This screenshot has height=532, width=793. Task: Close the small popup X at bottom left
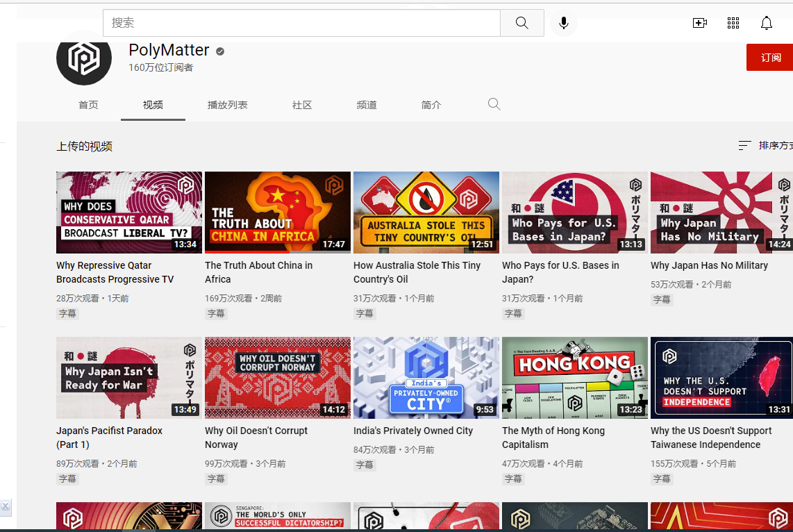5,506
